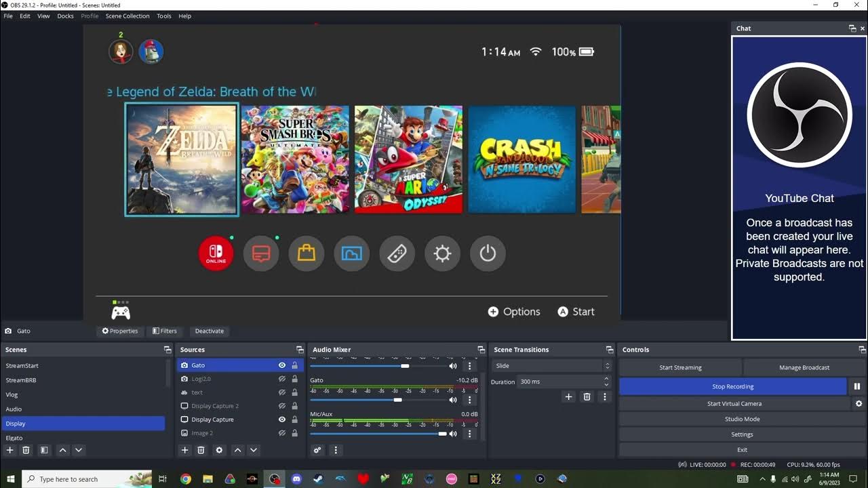The height and width of the screenshot is (488, 868).
Task: Show the Logi2.0 source
Action: pyautogui.click(x=282, y=379)
